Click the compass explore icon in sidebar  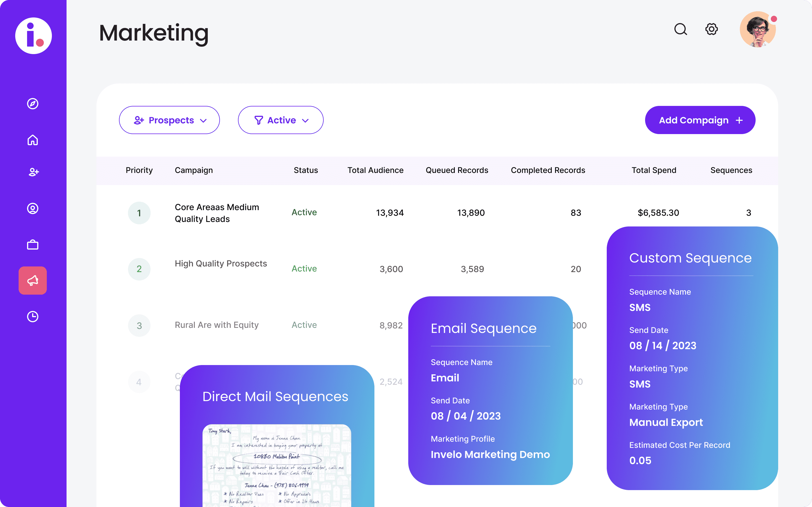click(32, 104)
